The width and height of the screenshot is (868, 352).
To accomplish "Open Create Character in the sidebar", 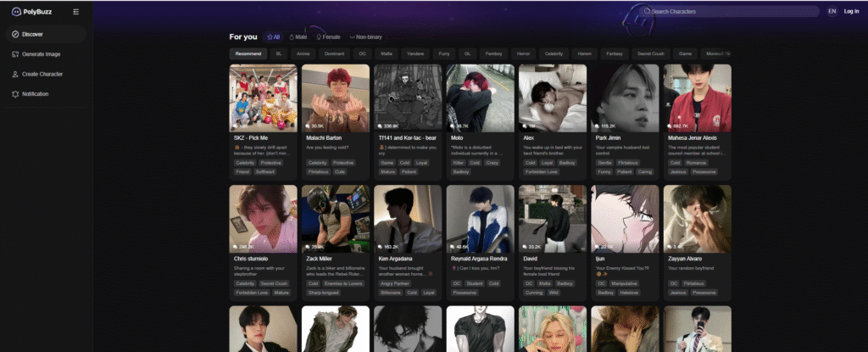I will [46, 75].
